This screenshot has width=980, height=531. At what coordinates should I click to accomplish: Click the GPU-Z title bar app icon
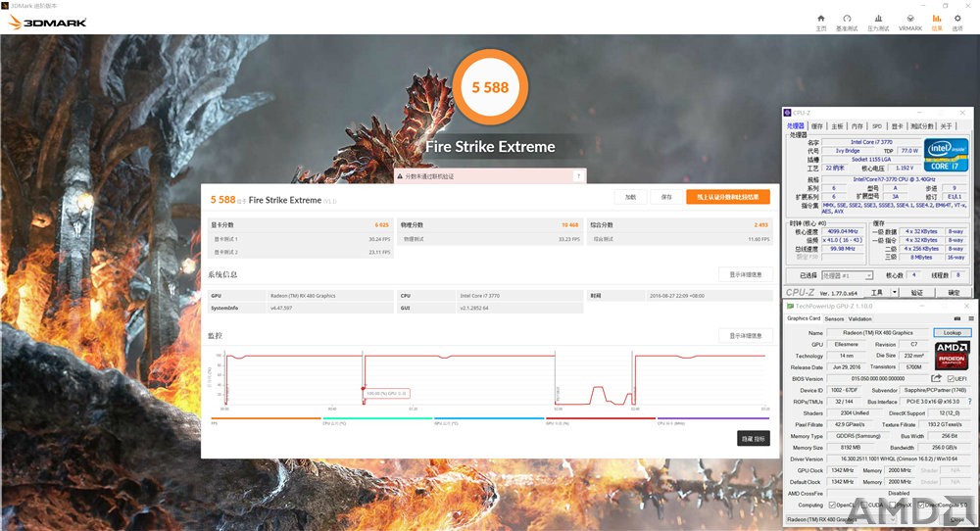click(x=790, y=306)
